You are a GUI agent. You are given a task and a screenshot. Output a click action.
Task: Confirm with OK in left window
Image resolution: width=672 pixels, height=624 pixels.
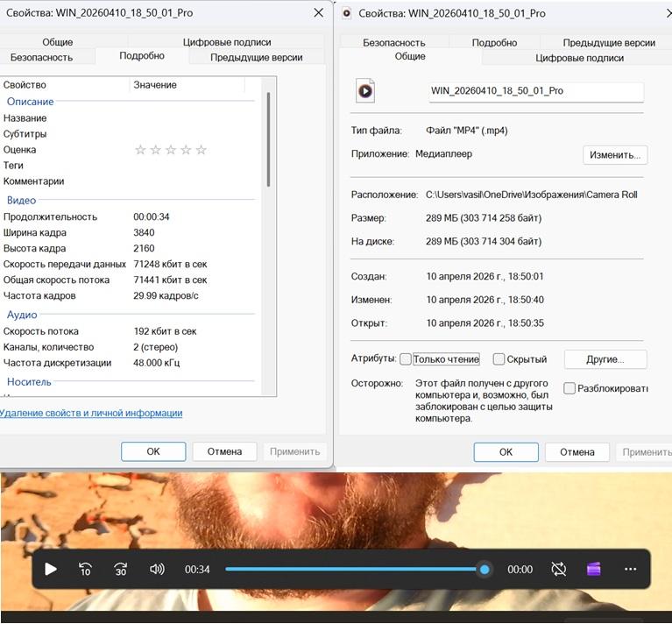pos(153,451)
